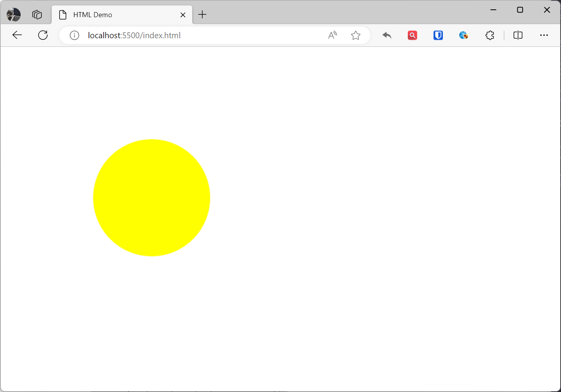Viewport: 561px width, 392px height.
Task: Open the red magnifier search extension
Action: point(412,35)
